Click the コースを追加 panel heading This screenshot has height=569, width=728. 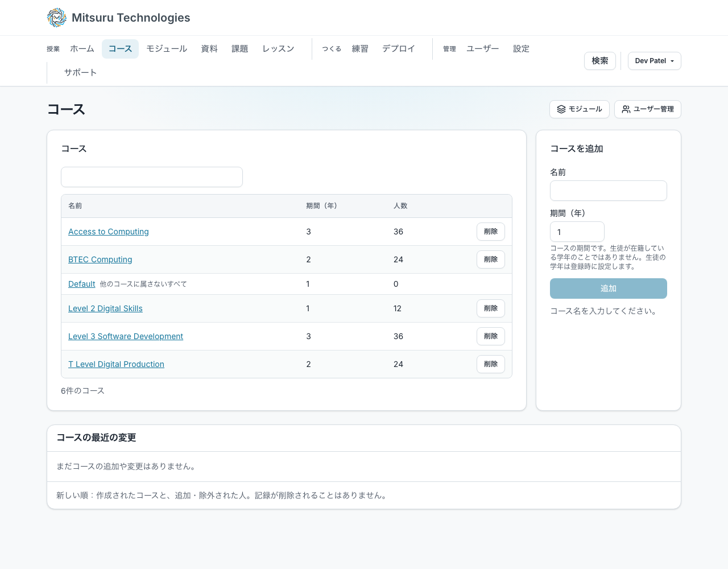pos(577,149)
